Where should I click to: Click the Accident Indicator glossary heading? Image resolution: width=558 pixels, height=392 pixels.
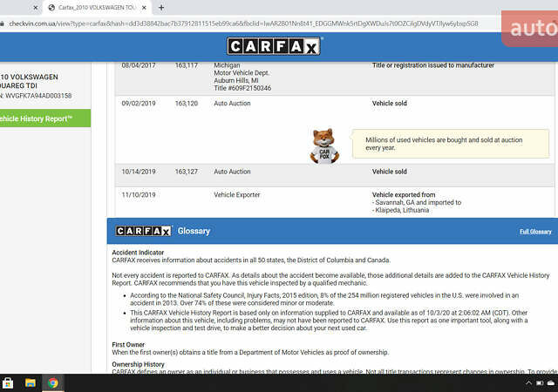pos(139,252)
